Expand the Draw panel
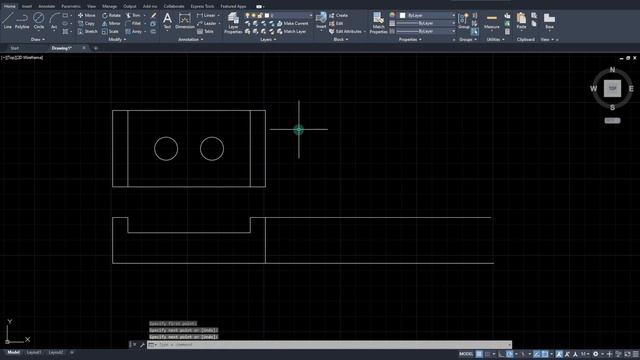 38,40
